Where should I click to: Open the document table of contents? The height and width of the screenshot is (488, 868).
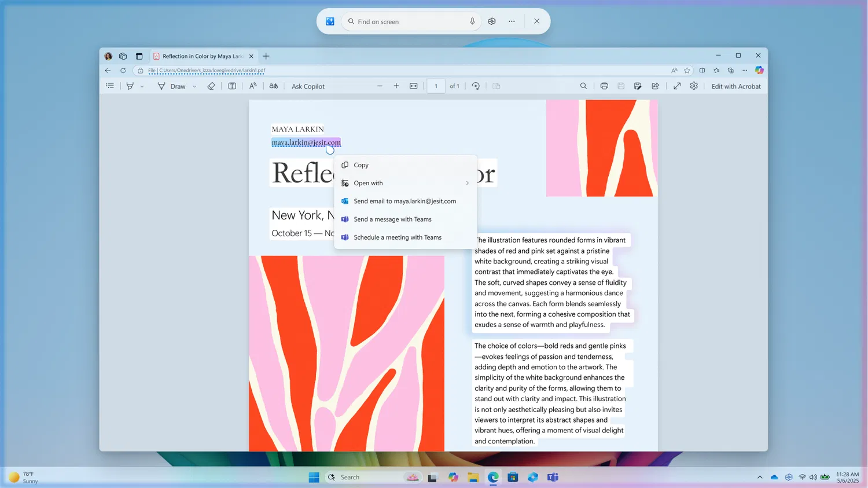point(109,86)
